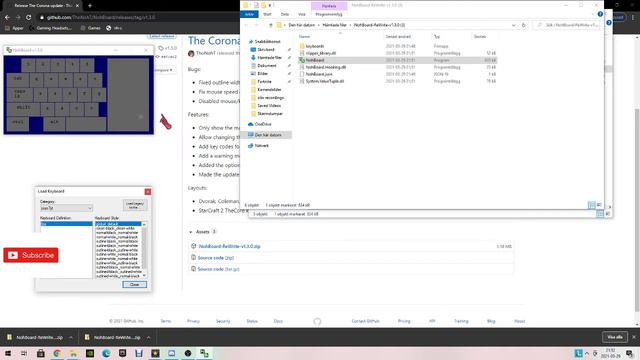This screenshot has width=640, height=360.
Task: Go back in Chrome
Action: pyautogui.click(x=7, y=18)
